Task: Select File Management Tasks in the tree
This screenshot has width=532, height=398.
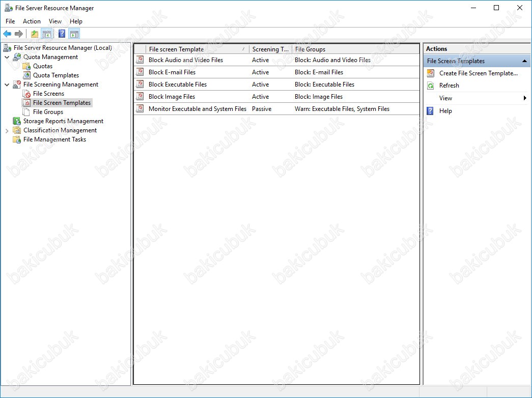Action: click(54, 139)
